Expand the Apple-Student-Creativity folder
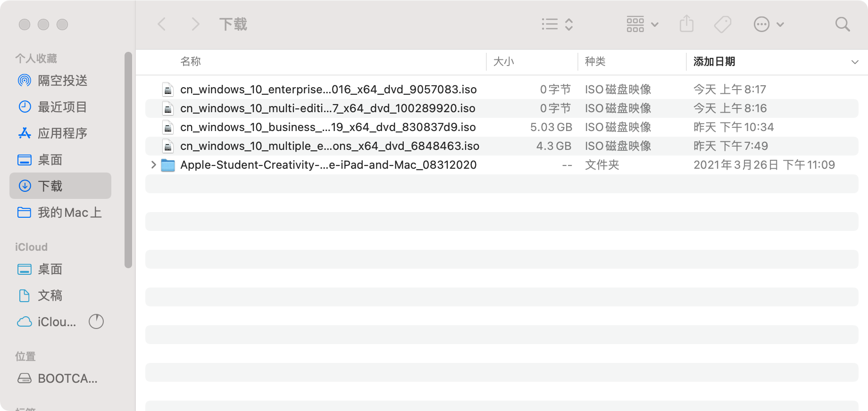This screenshot has height=411, width=868. (x=153, y=164)
